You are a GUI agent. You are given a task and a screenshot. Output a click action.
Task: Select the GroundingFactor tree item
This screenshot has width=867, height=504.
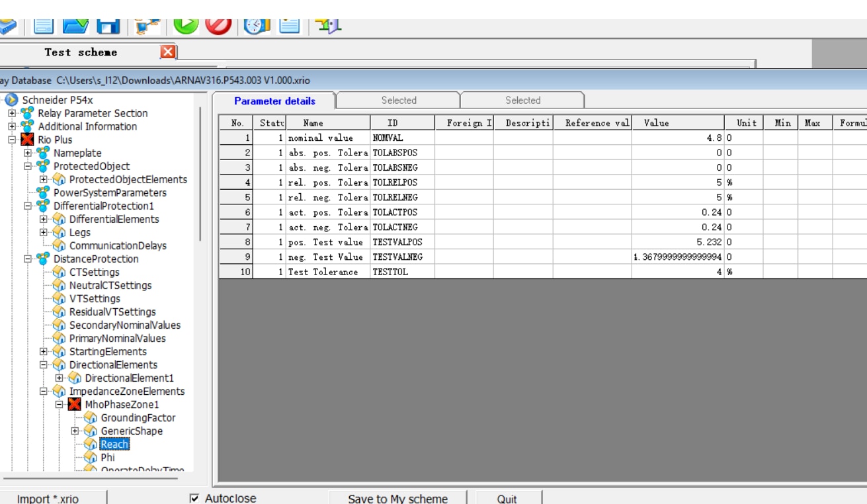[x=138, y=417]
